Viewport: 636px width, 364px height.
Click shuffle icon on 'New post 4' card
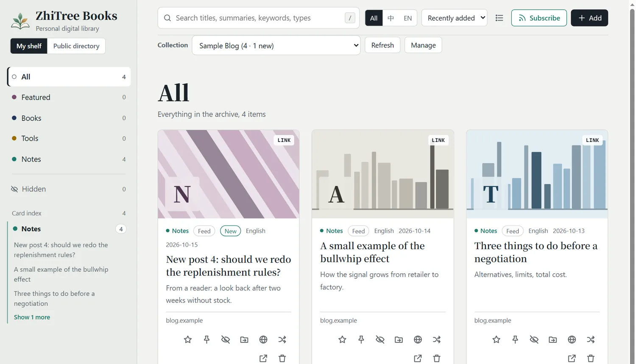tap(282, 339)
